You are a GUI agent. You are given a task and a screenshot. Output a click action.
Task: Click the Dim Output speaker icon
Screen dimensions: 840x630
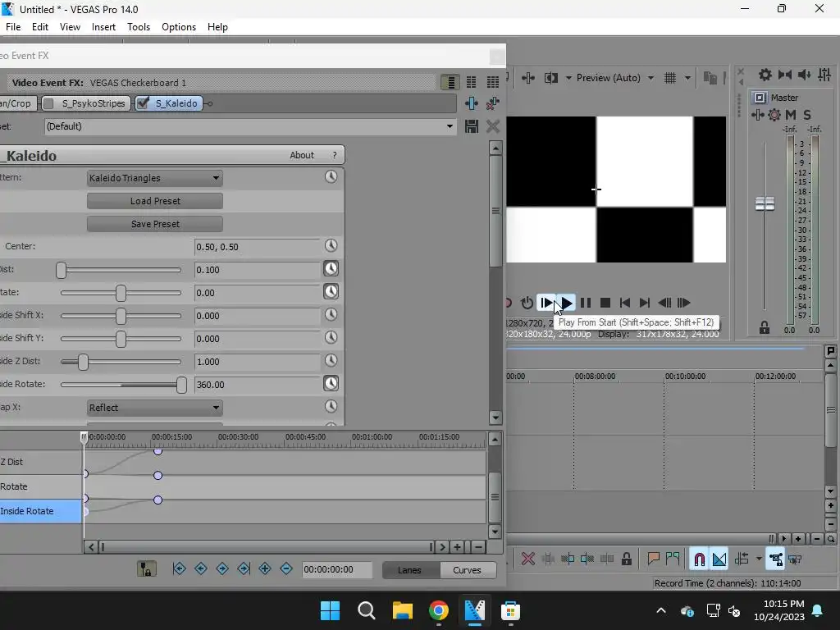point(805,75)
